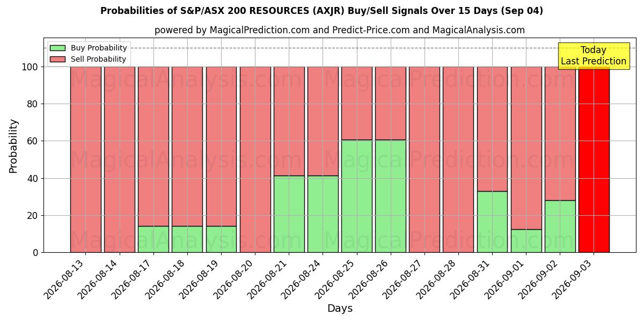
Task: Click the y-axis tick label 0
Action: point(35,253)
